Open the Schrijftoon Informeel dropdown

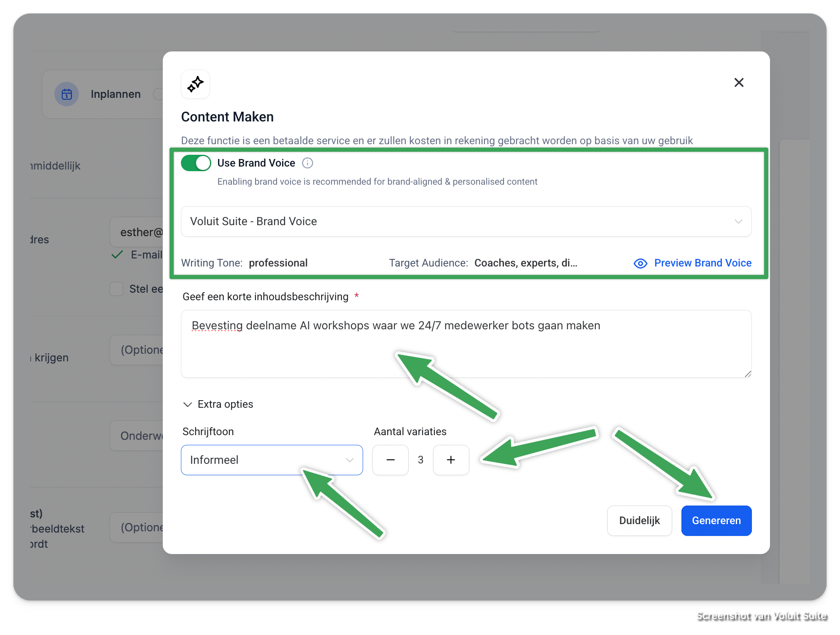(272, 460)
